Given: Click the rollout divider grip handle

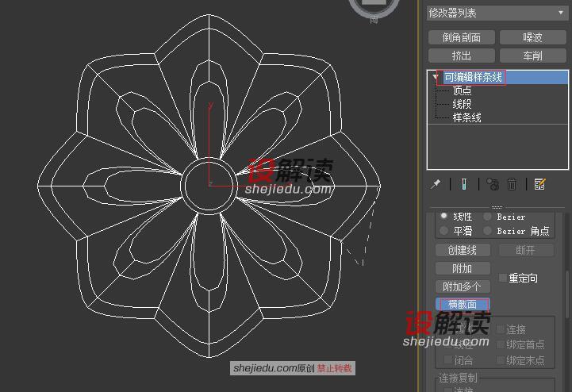Looking at the screenshot, I should coord(497,207).
